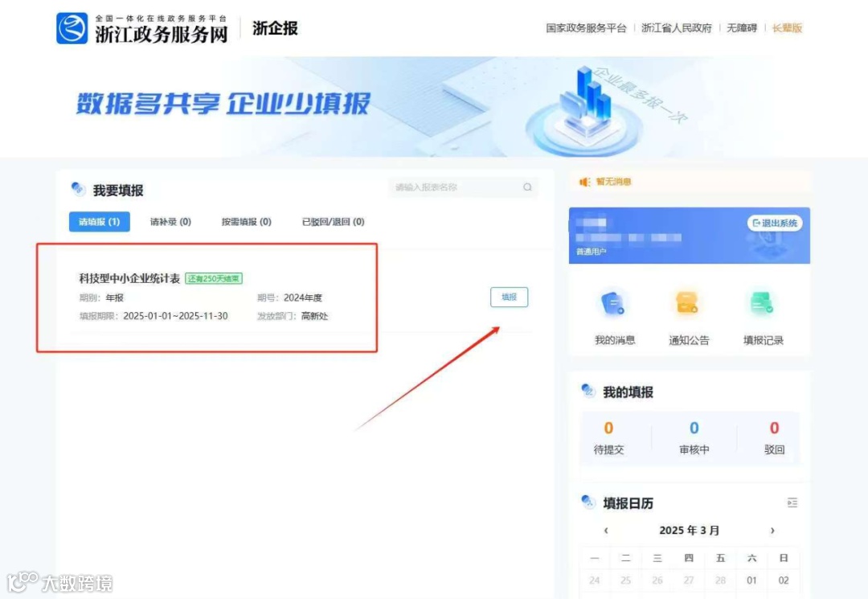The image size is (868, 599).
Task: Click the 我的消息 message icon
Action: point(613,304)
